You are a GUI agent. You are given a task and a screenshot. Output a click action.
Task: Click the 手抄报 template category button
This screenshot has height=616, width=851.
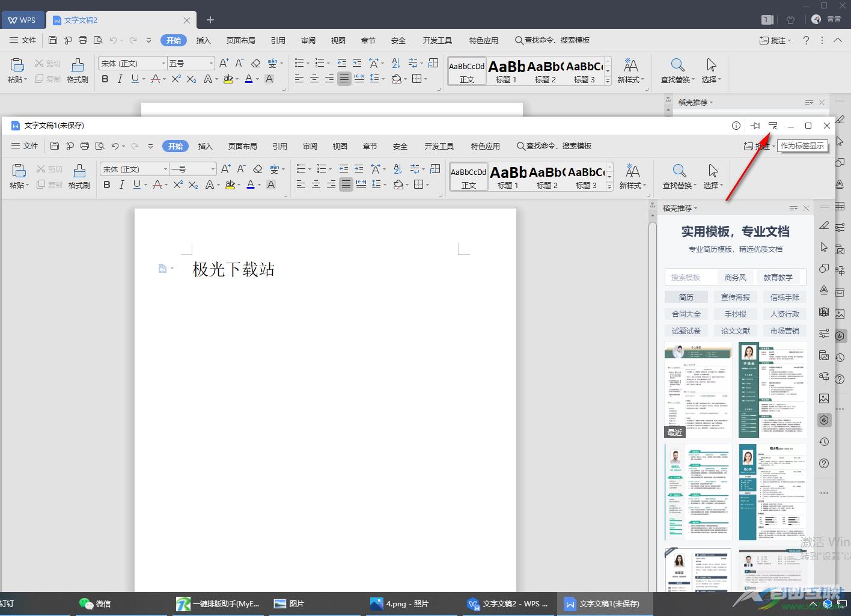point(736,314)
